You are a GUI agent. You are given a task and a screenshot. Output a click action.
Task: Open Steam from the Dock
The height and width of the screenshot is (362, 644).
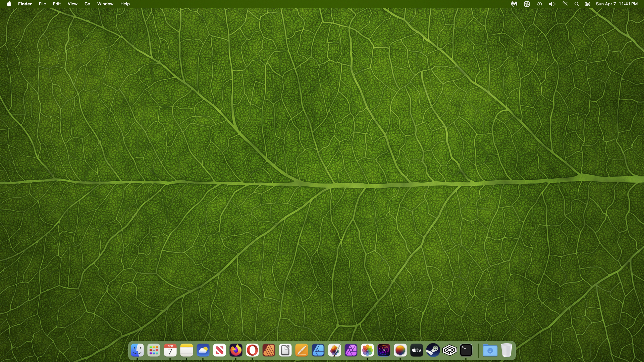(x=433, y=350)
